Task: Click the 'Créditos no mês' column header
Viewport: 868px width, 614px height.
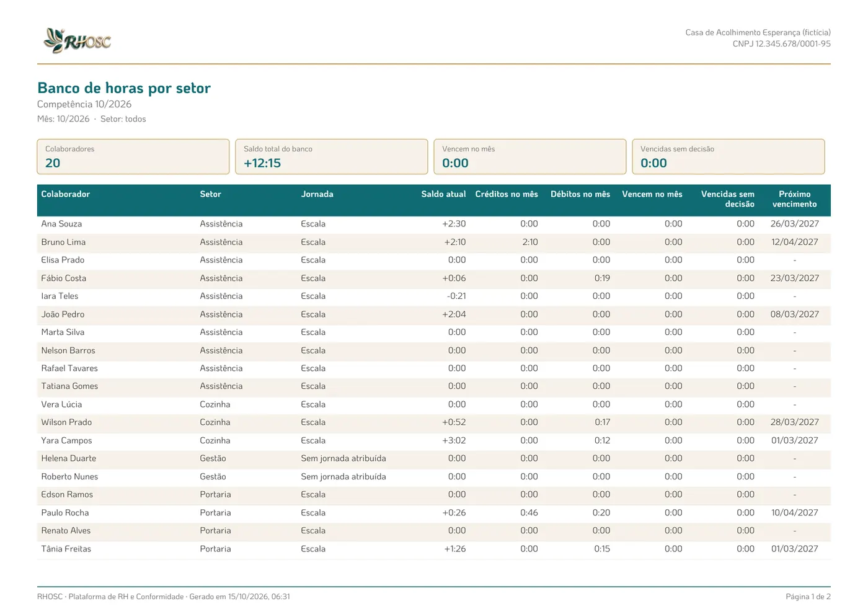Action: tap(507, 194)
